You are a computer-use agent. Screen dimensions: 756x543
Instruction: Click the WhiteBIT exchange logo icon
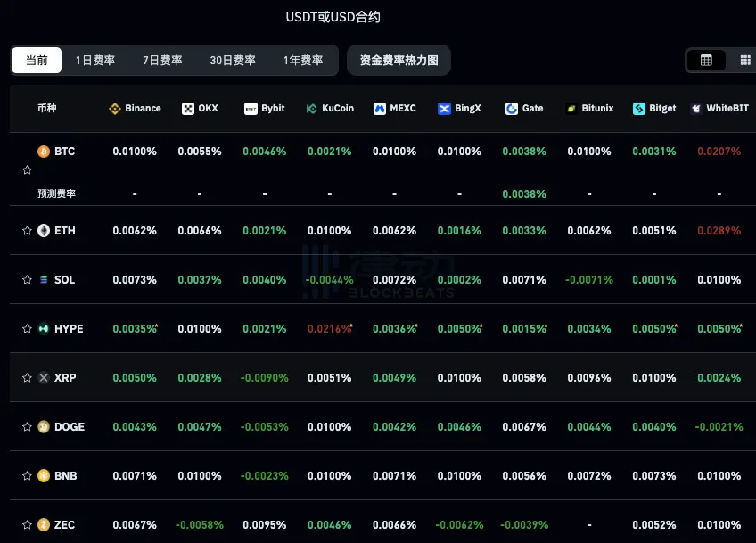[695, 109]
